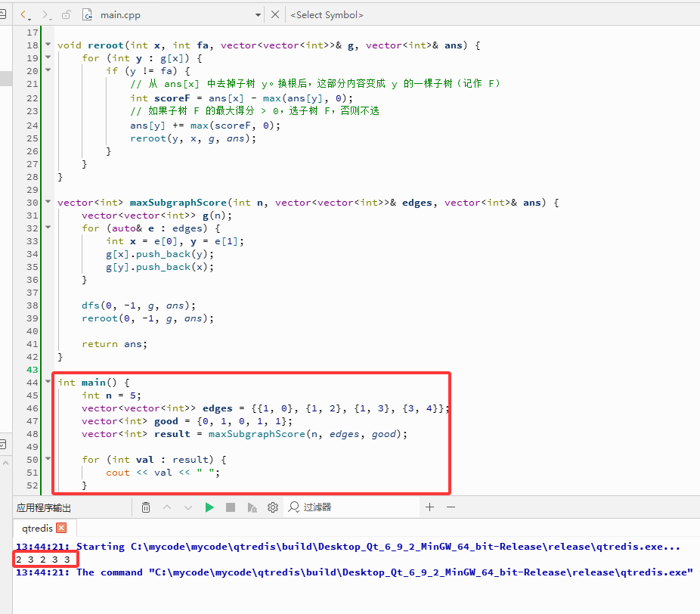Collapse maxSubgraphScore function at line 30
The image size is (700, 614).
pyautogui.click(x=48, y=202)
